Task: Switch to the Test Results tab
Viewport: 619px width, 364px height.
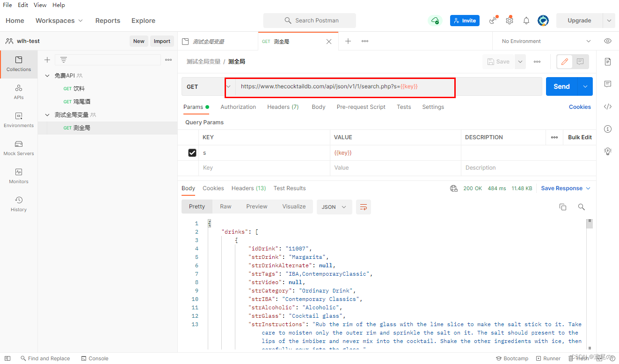Action: click(x=290, y=188)
